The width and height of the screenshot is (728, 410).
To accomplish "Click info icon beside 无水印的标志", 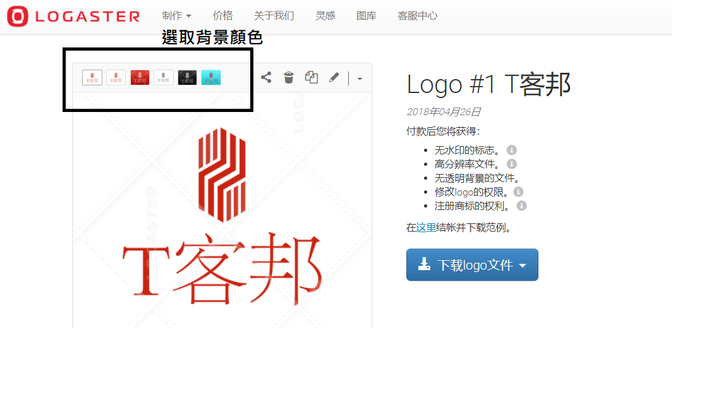I will coord(511,150).
